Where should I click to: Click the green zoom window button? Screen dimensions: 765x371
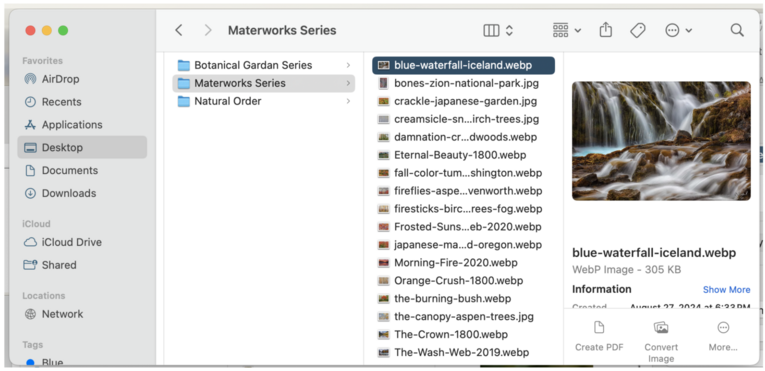(x=63, y=30)
